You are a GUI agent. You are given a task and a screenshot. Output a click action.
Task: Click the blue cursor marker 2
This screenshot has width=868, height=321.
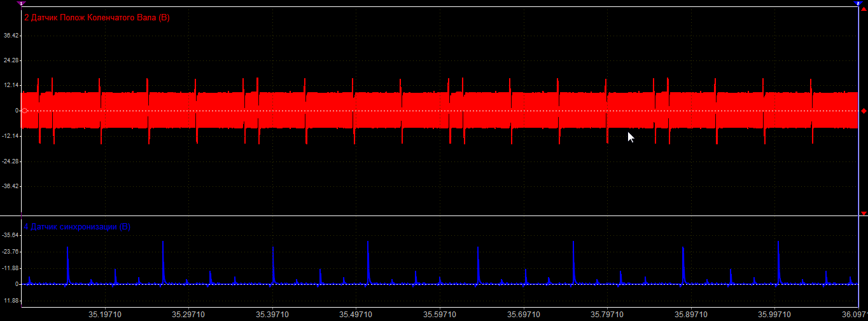857,3
